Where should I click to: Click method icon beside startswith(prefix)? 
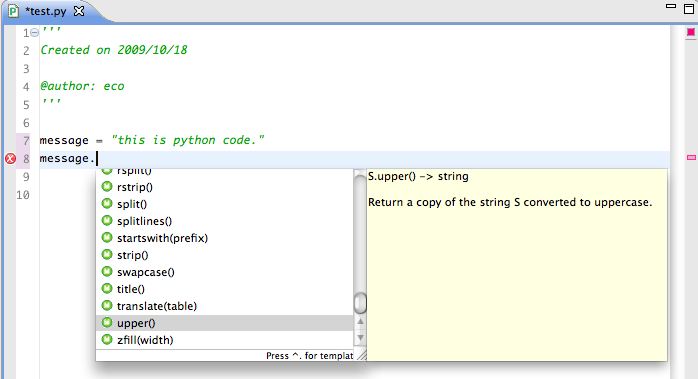[x=107, y=237]
